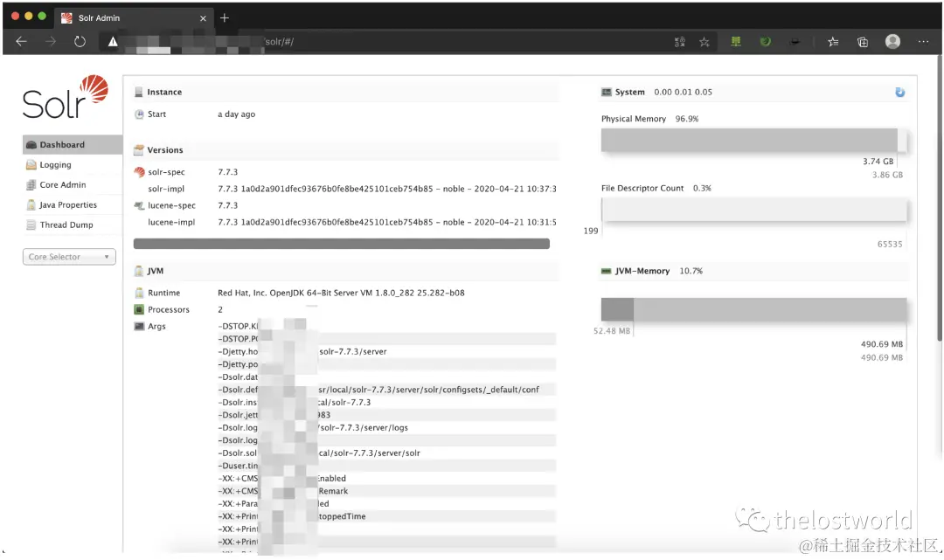Image resolution: width=944 pixels, height=560 pixels.
Task: Open the Dashboard menu item
Action: coord(73,144)
